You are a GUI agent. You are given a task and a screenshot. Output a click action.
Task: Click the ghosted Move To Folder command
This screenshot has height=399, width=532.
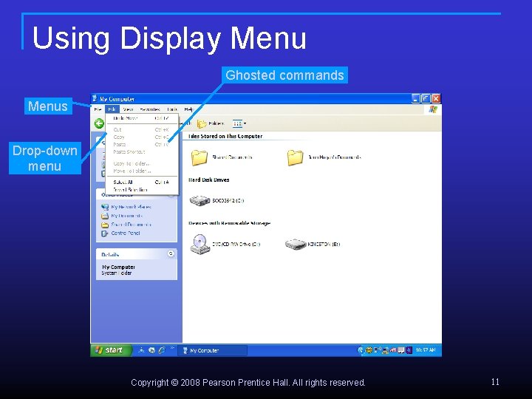point(142,171)
